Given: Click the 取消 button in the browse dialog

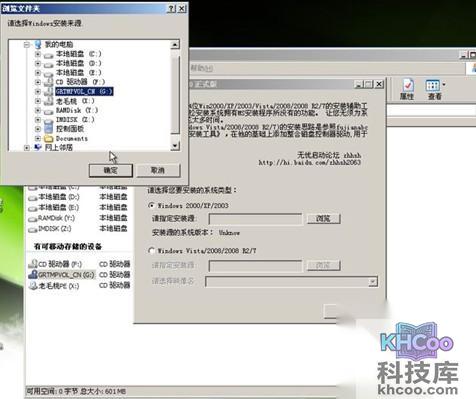Looking at the screenshot, I should [x=158, y=170].
